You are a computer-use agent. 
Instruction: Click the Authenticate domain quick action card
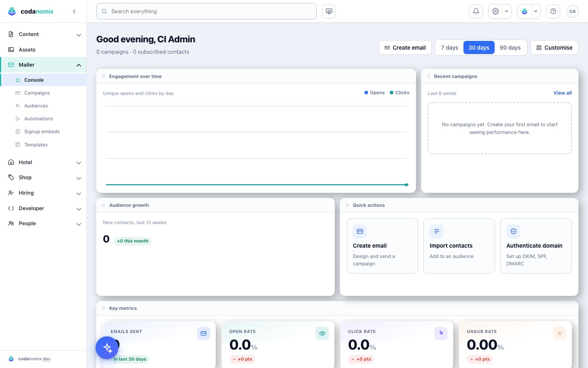(x=536, y=246)
